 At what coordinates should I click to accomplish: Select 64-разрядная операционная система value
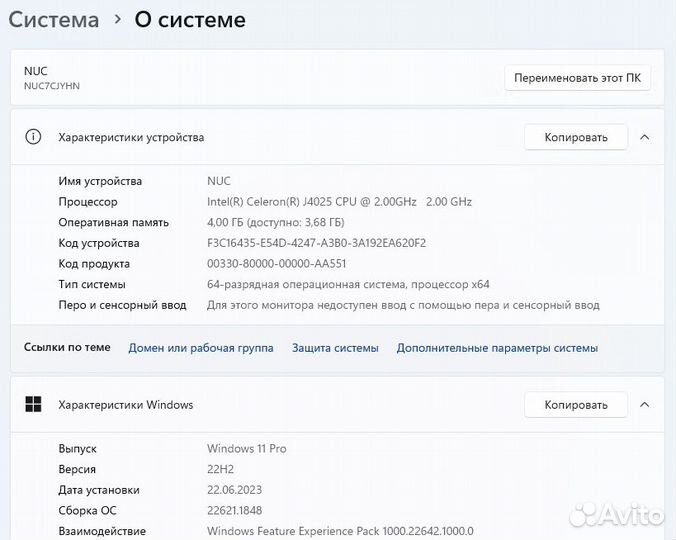[348, 284]
